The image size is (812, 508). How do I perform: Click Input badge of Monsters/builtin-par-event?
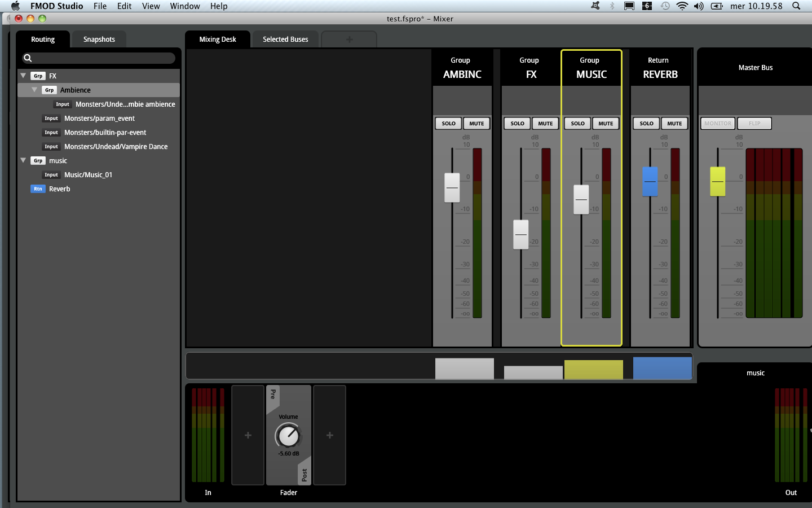click(x=51, y=132)
